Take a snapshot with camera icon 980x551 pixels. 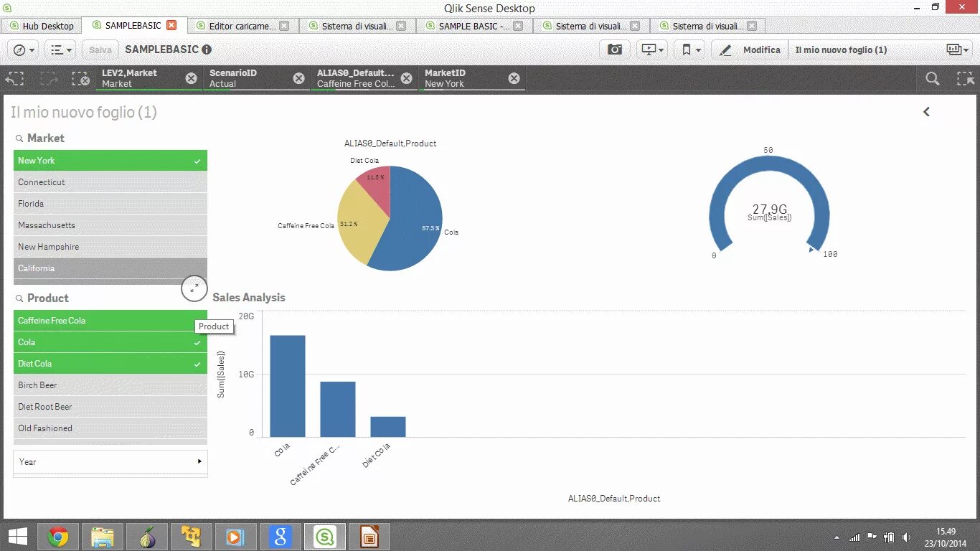click(615, 50)
